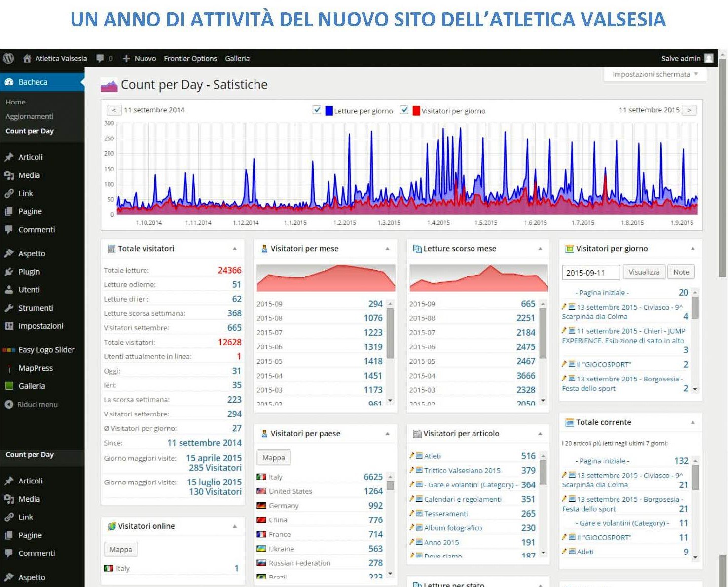Open the MapPress sidebar entry
Screen dimensions: 728x587
coord(36,368)
